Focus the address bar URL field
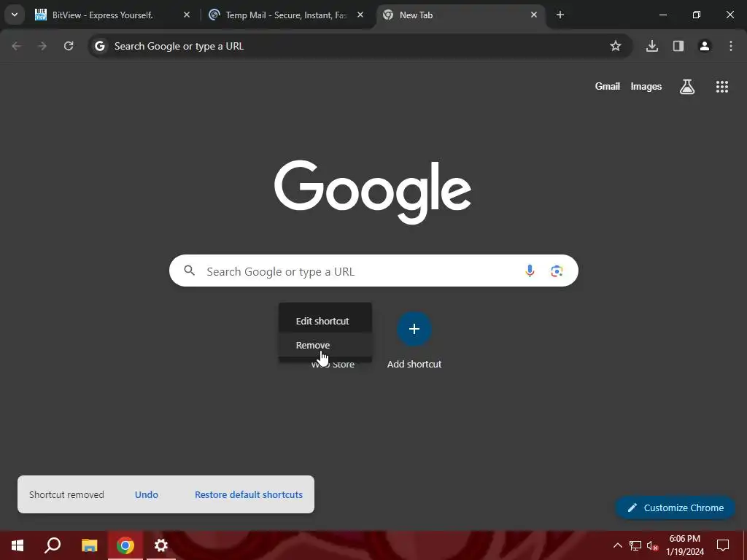The image size is (747, 560). coord(360,46)
